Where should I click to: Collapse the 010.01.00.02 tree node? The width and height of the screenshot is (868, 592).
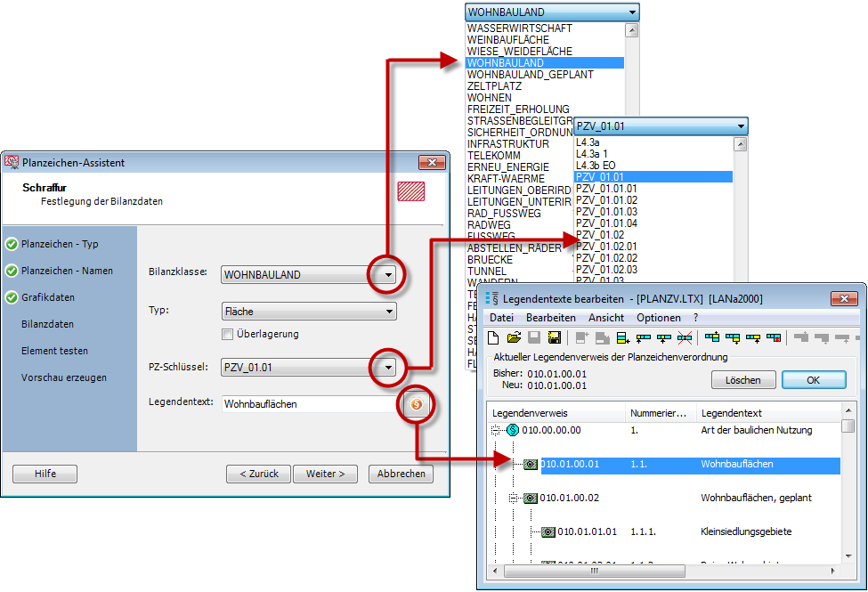click(x=514, y=498)
